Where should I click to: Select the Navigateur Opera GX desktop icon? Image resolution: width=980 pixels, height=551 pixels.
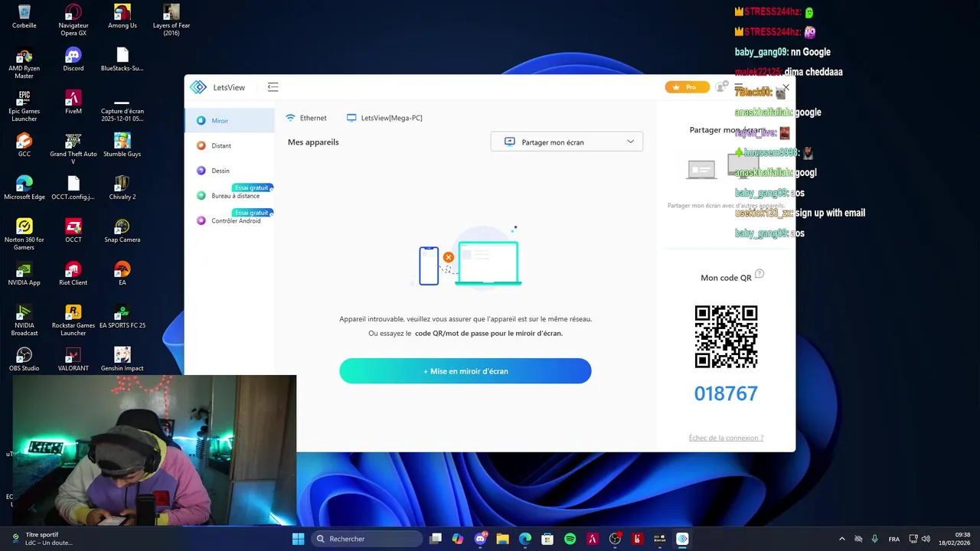pyautogui.click(x=73, y=21)
